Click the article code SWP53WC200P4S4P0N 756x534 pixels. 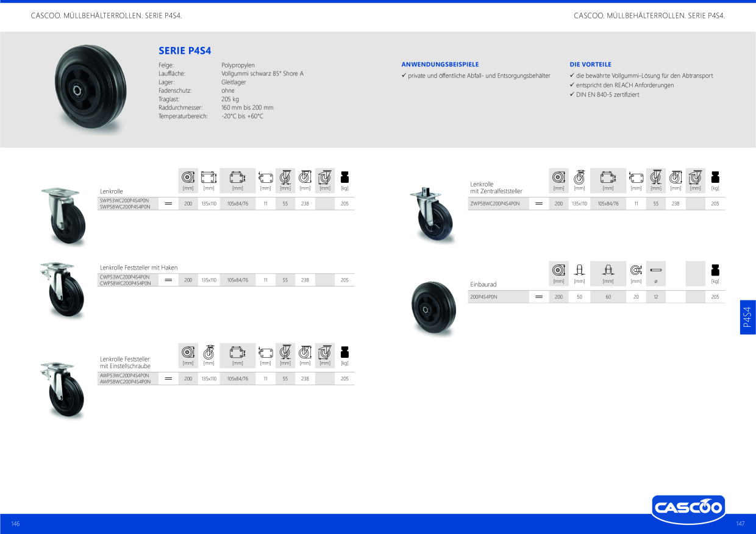[124, 201]
